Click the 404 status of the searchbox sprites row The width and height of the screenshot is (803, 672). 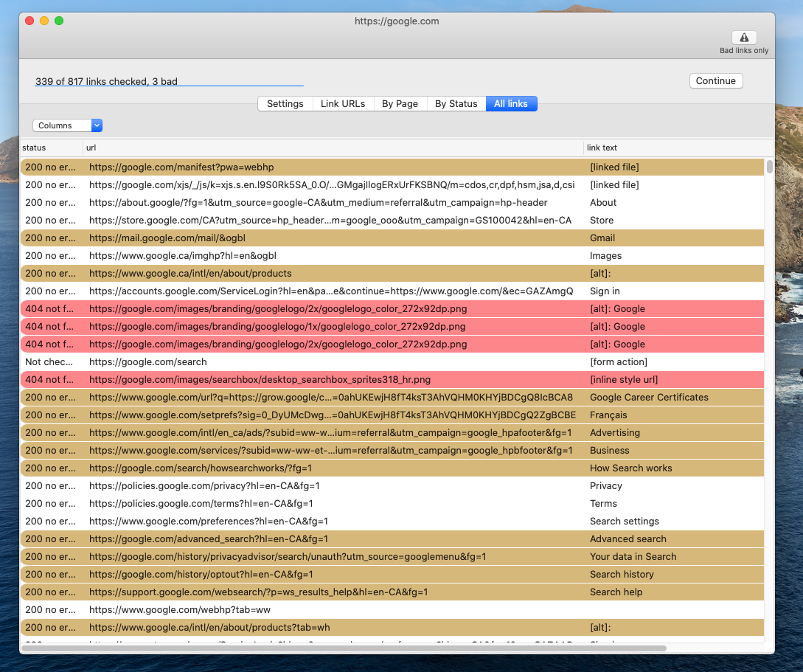click(49, 380)
